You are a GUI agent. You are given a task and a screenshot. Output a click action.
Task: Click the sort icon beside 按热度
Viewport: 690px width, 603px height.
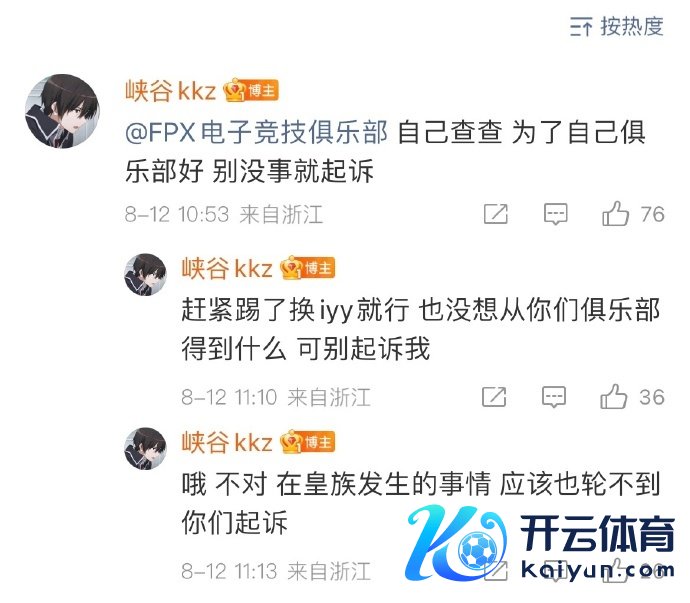pyautogui.click(x=581, y=27)
